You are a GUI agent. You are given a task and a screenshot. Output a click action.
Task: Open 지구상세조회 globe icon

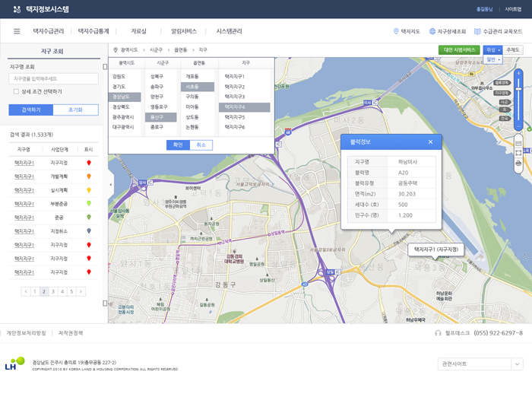click(431, 31)
